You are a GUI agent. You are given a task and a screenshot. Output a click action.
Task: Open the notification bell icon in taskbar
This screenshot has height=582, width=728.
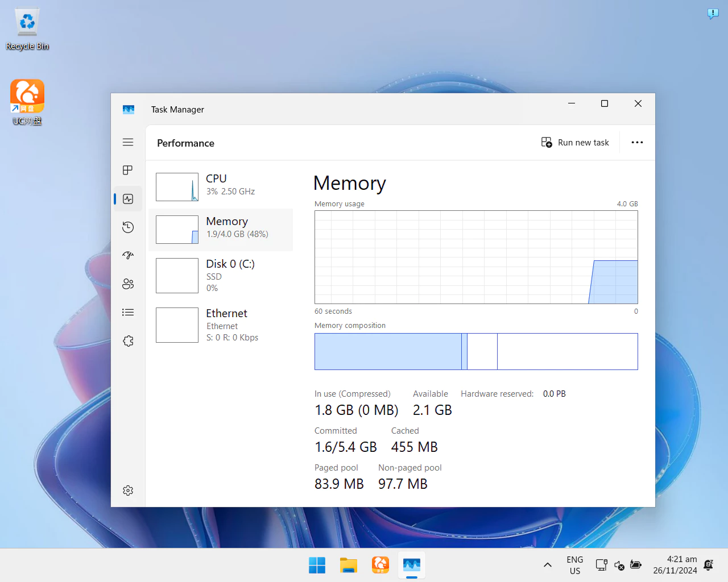point(709,565)
